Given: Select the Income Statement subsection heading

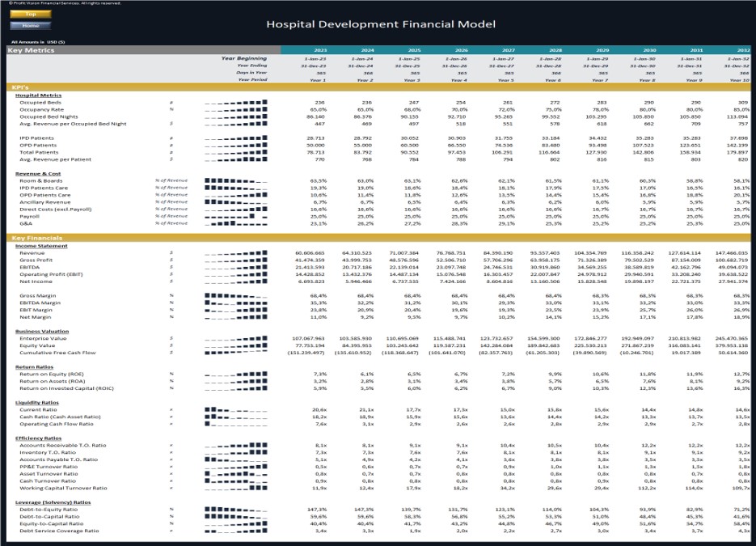Looking at the screenshot, I should pyautogui.click(x=43, y=248).
